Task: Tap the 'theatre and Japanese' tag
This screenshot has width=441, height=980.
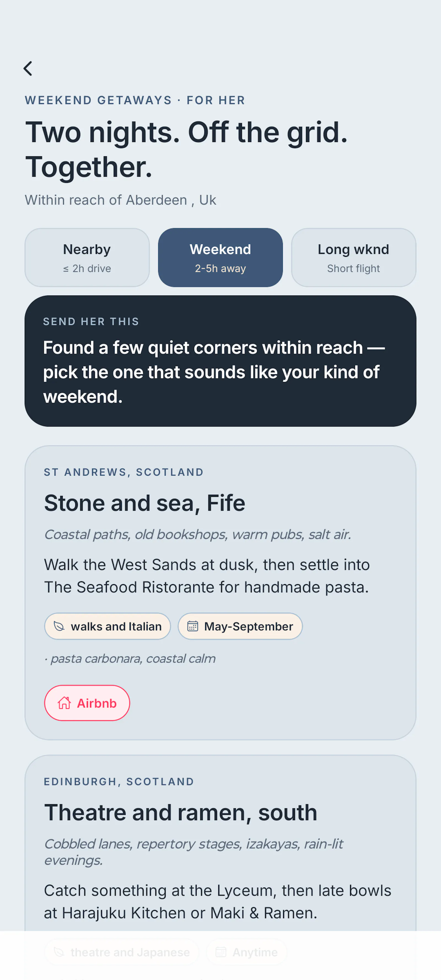Action: coord(122,952)
